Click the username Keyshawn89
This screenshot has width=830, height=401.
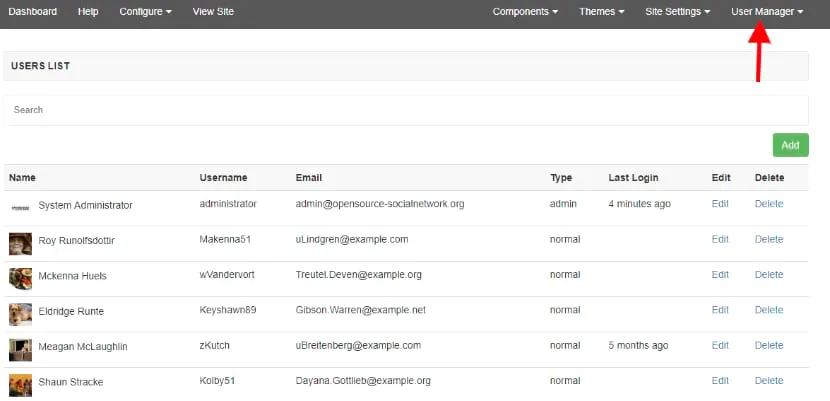pos(228,310)
